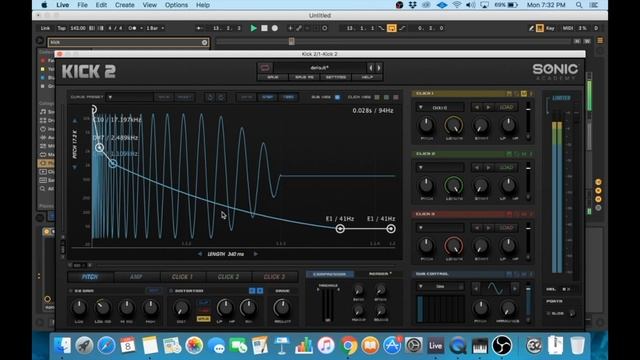
Task: Click the Help button
Action: point(367,77)
